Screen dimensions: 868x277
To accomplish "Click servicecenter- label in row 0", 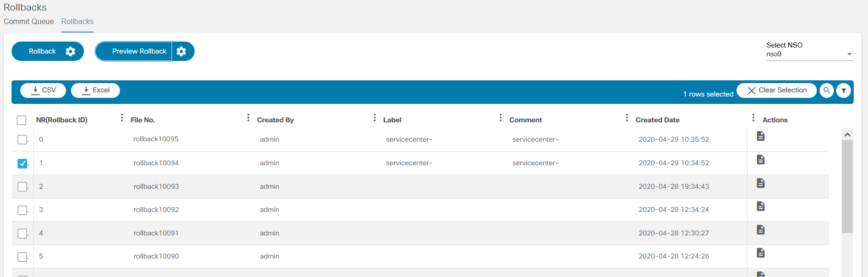I will (x=409, y=139).
